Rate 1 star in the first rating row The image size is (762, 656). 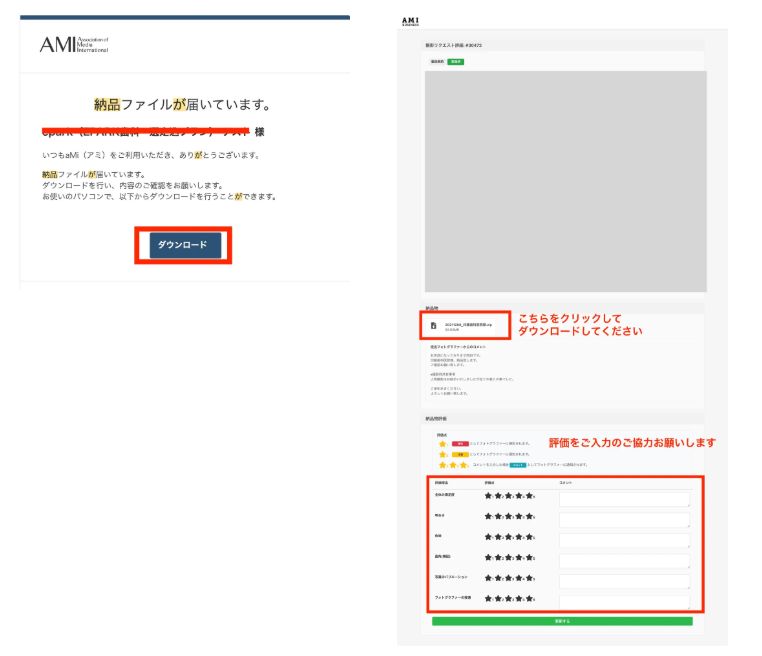click(x=488, y=496)
